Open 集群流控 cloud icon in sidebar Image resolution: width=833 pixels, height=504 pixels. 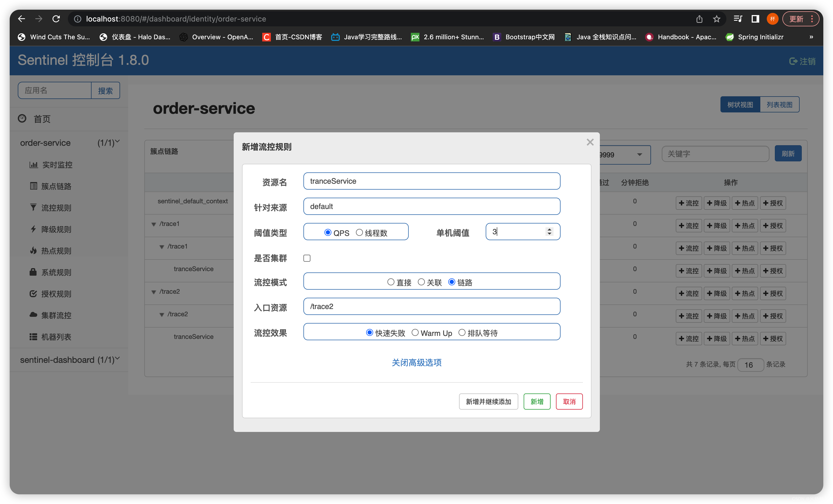click(33, 315)
